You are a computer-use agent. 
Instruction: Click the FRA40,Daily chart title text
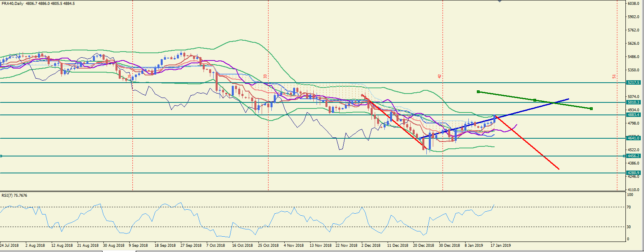[x=13, y=3]
